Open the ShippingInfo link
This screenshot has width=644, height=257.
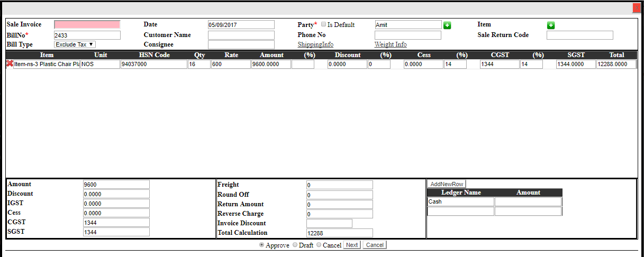tap(315, 44)
